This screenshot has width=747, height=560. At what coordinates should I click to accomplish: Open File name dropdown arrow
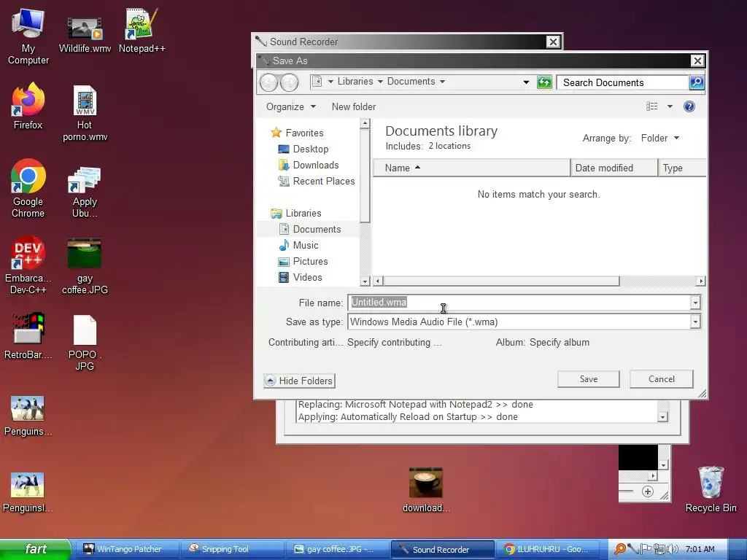pyautogui.click(x=695, y=303)
